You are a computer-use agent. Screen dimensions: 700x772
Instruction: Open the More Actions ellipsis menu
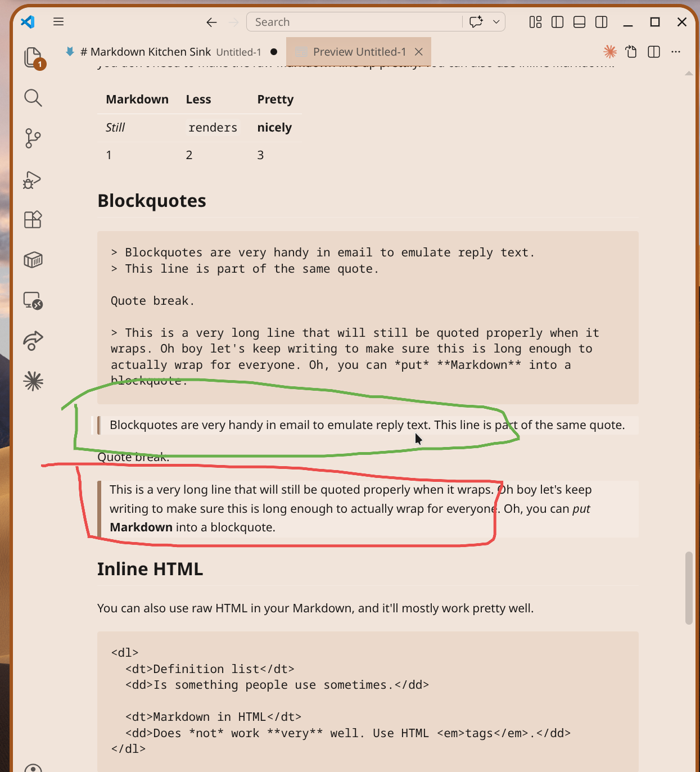tap(676, 52)
